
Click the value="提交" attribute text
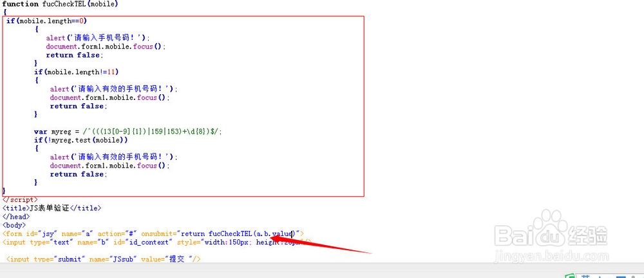click(x=165, y=259)
